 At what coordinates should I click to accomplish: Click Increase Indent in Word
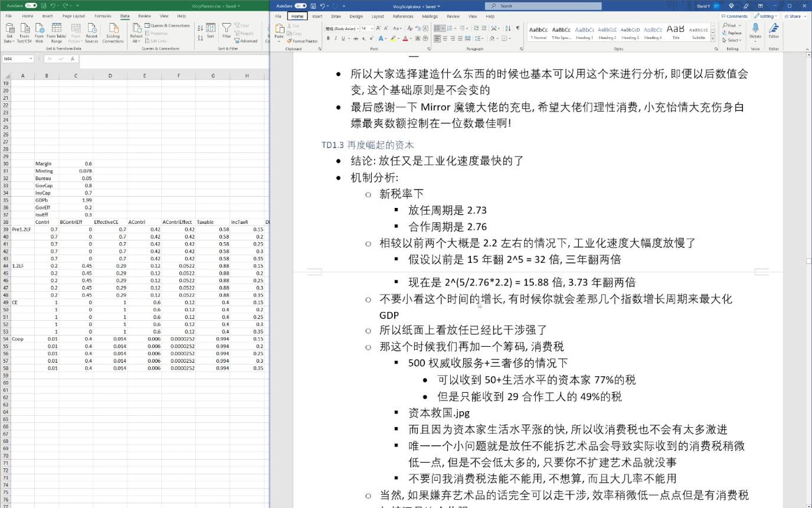(x=485, y=28)
